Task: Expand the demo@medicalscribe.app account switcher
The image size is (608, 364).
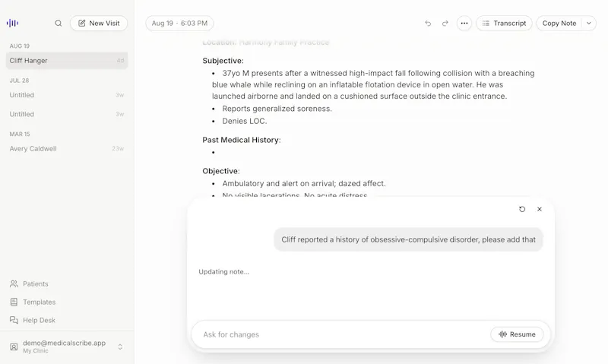Action: click(x=120, y=347)
